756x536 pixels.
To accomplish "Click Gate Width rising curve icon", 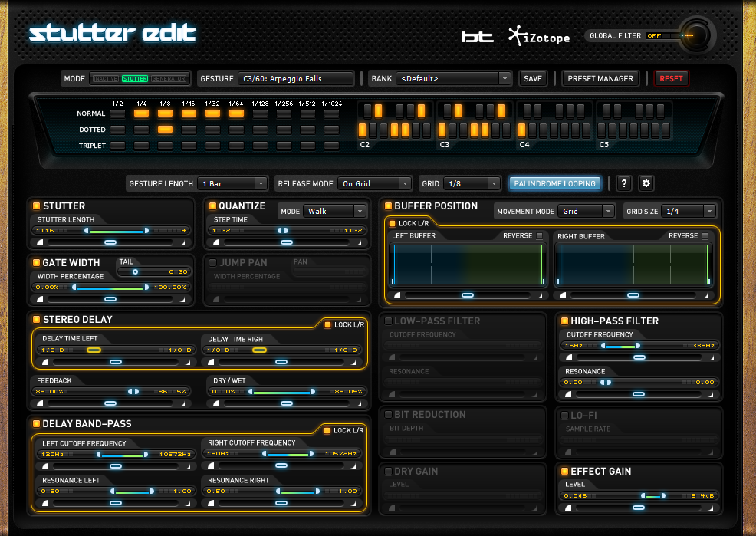I will 41,299.
